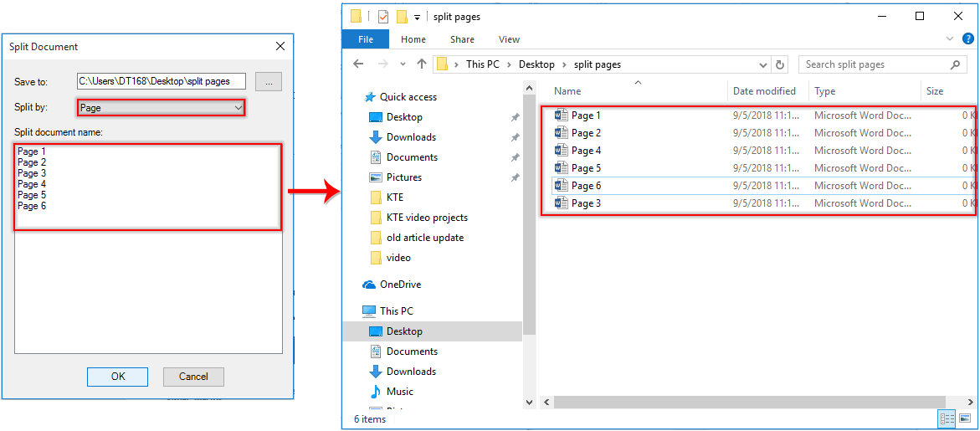Click the Save to path input field

[162, 81]
